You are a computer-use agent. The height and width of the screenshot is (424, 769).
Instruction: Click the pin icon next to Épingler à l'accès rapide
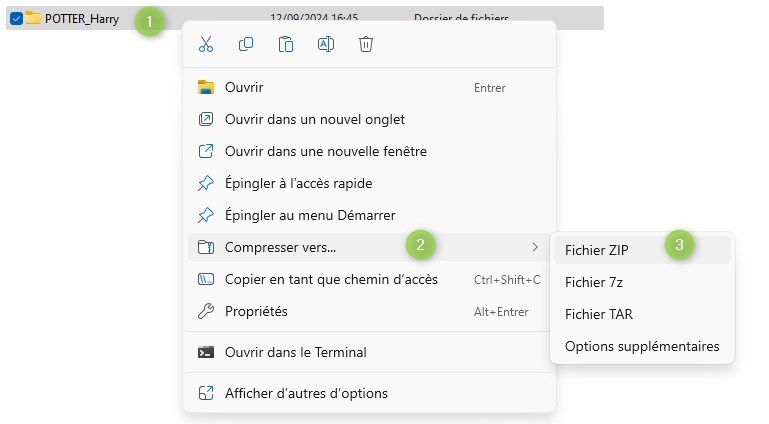click(x=205, y=183)
